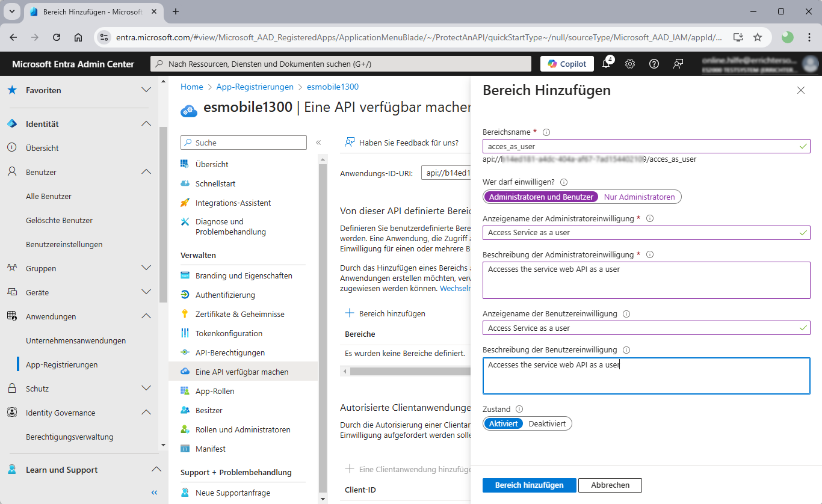Click the Suche field in app menu
Screen dimensions: 822x504
point(244,143)
